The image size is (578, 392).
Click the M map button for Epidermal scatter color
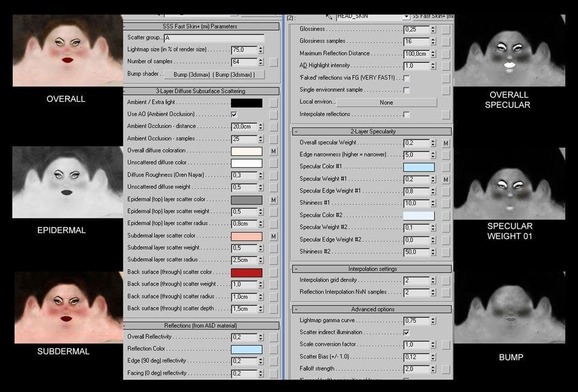273,200
